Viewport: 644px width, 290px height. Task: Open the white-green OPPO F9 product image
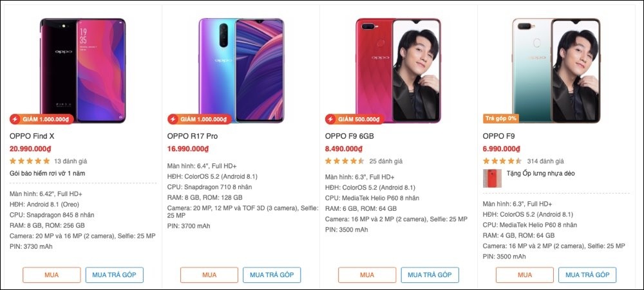[556, 70]
